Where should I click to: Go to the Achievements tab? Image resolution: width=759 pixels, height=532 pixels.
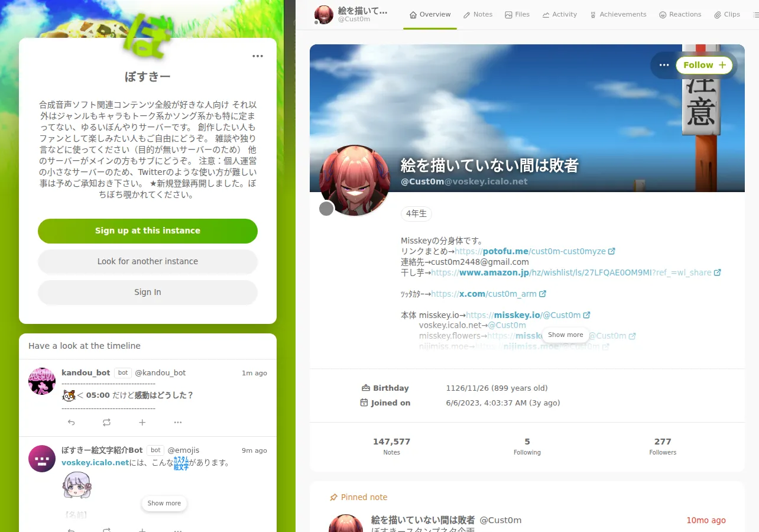(x=618, y=15)
